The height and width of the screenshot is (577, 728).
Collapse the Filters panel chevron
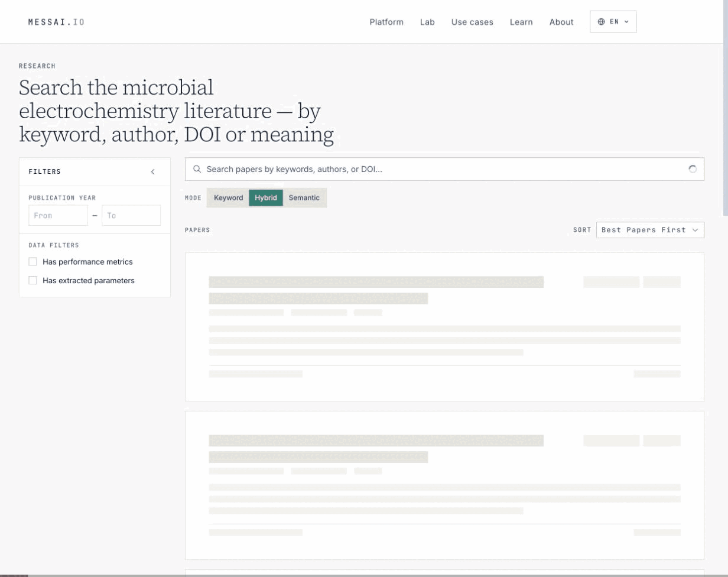tap(152, 171)
